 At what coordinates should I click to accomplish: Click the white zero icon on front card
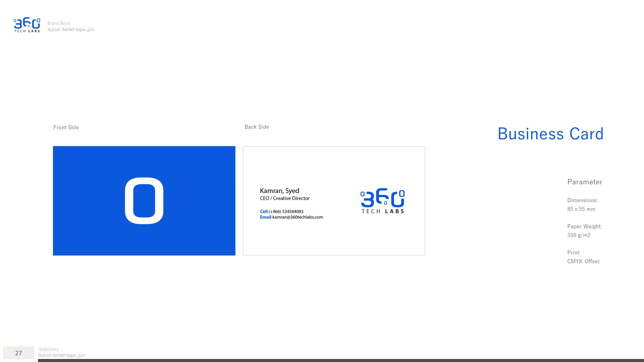pyautogui.click(x=144, y=201)
